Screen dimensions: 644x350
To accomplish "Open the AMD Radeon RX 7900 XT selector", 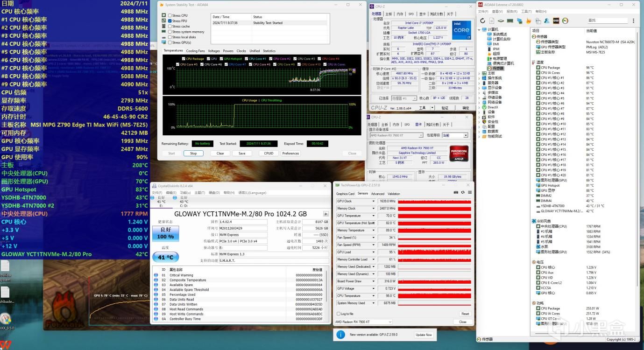I will [x=363, y=322].
